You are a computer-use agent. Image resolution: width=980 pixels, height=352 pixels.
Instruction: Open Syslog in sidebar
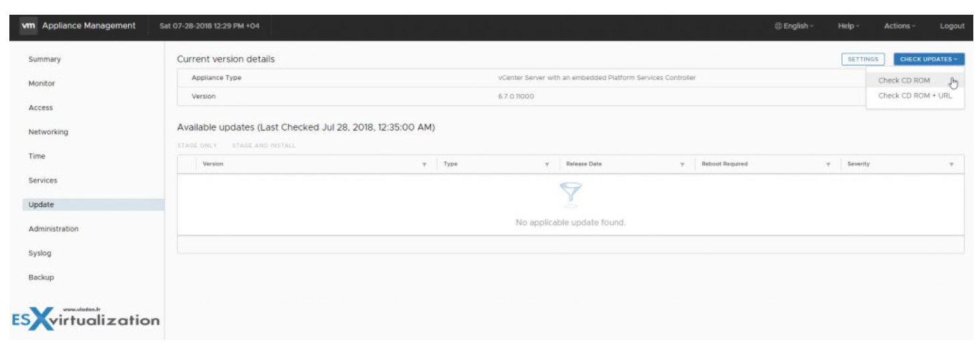[x=39, y=254]
